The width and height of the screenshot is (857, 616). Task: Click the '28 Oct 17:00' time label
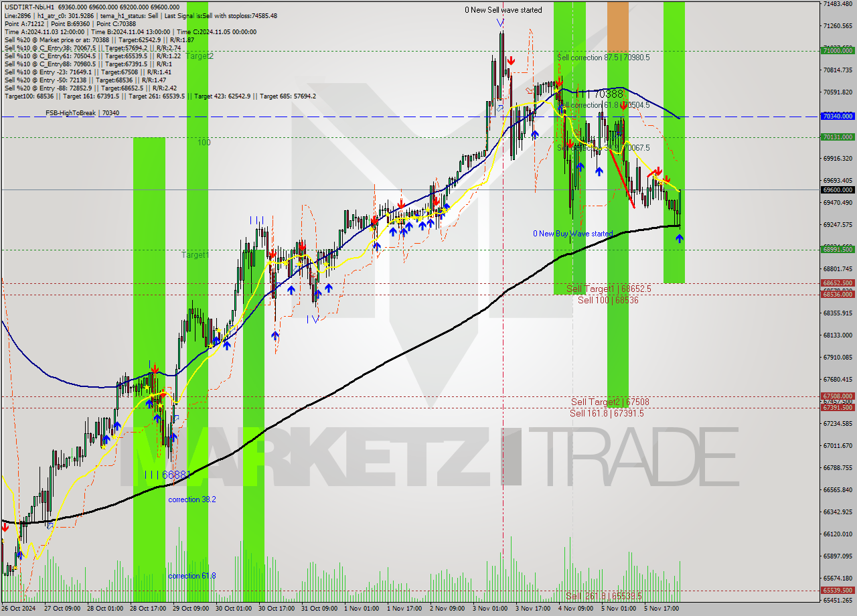(x=147, y=609)
